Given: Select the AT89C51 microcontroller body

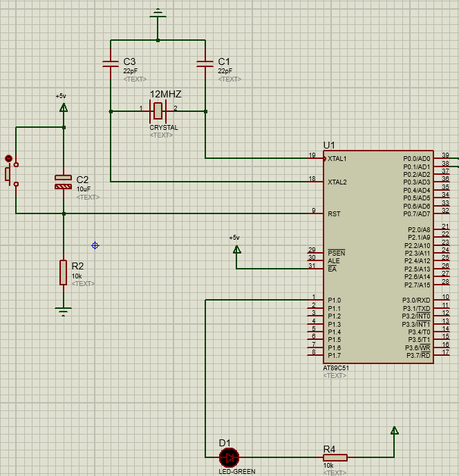Looking at the screenshot, I should tap(377, 257).
